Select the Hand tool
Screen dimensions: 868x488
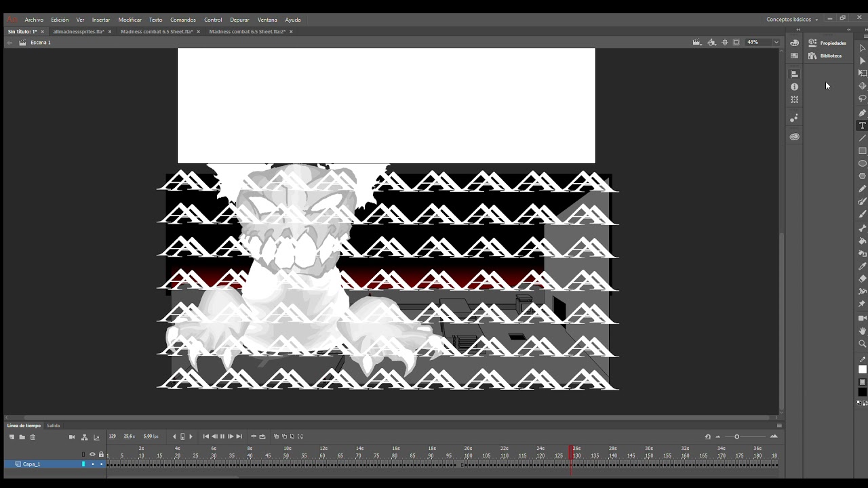click(x=863, y=331)
